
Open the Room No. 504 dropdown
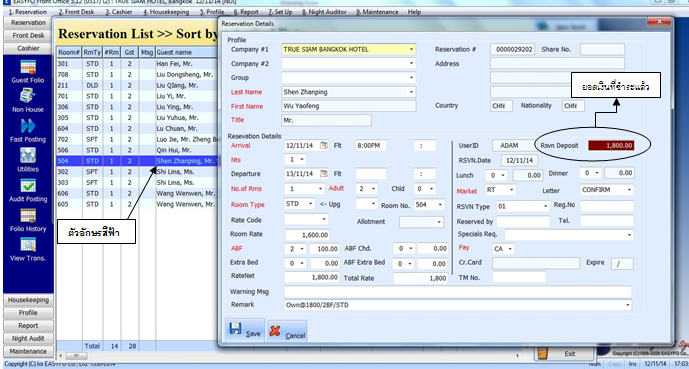click(441, 204)
